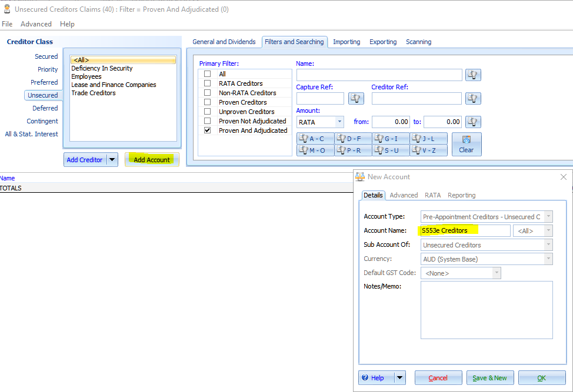Uncheck the Proven And Adjudicated checkbox
Screen dimensions: 573x392
coord(207,130)
